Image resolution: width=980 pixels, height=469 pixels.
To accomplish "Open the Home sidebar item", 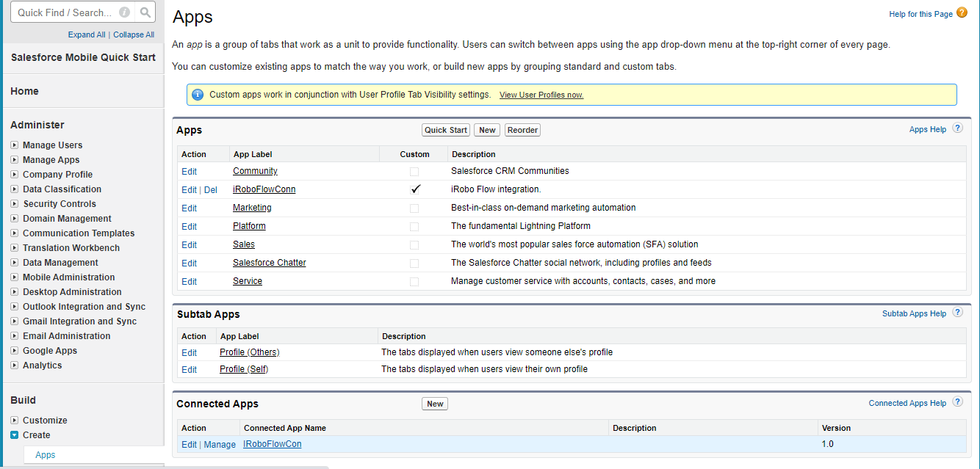I will point(25,91).
